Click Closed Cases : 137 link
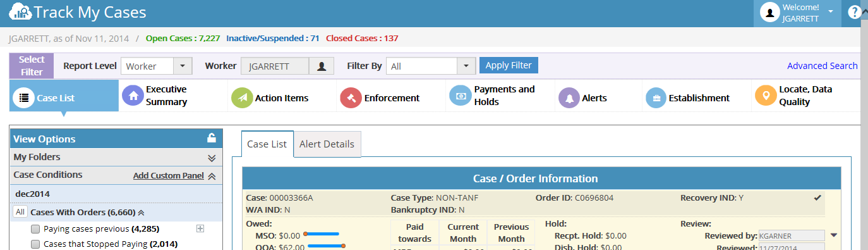 coord(362,39)
